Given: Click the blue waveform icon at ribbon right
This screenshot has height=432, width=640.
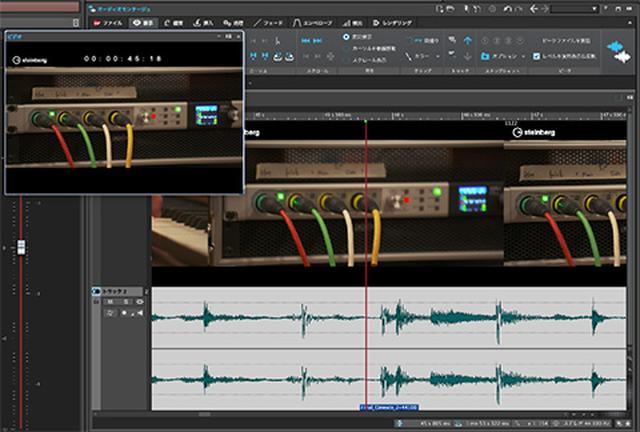Looking at the screenshot, I should tap(615, 47).
